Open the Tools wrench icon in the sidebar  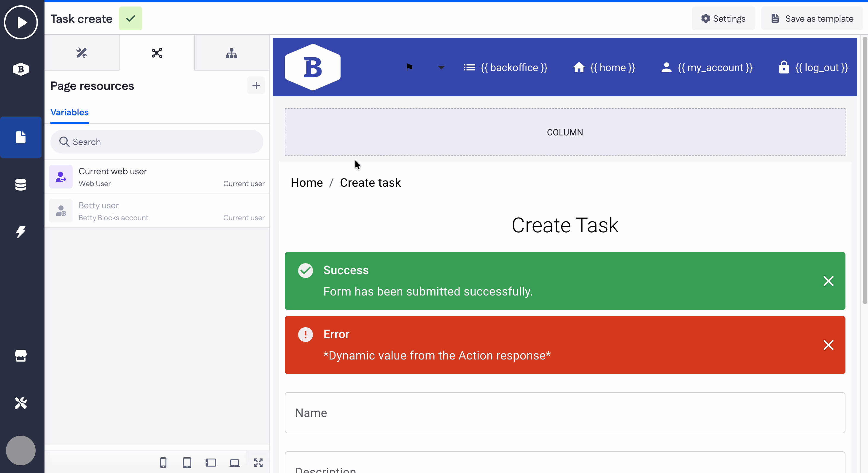(x=21, y=403)
